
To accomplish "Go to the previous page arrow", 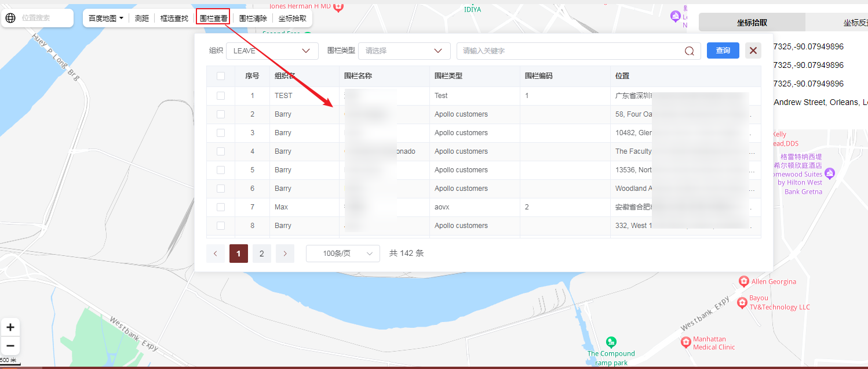I will [x=216, y=254].
